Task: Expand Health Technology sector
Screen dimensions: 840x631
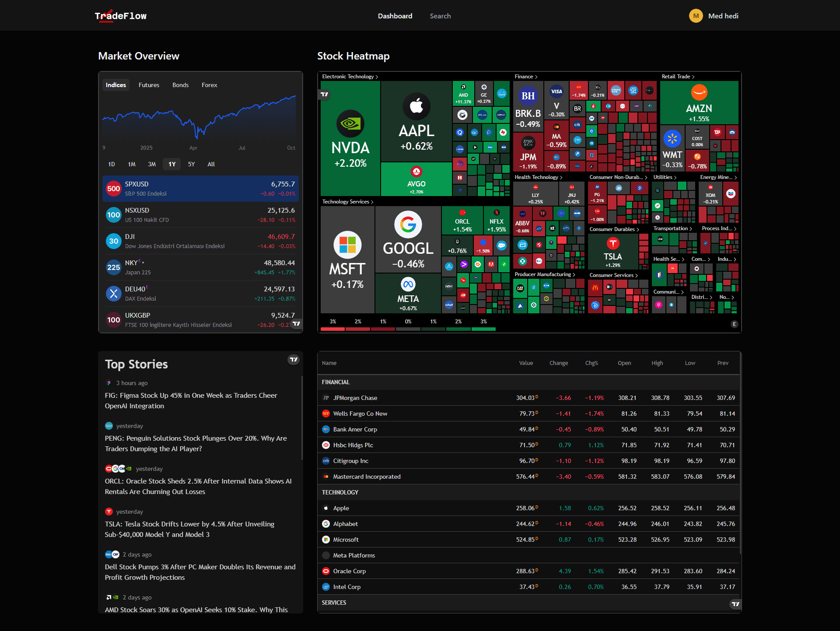Action: (538, 177)
